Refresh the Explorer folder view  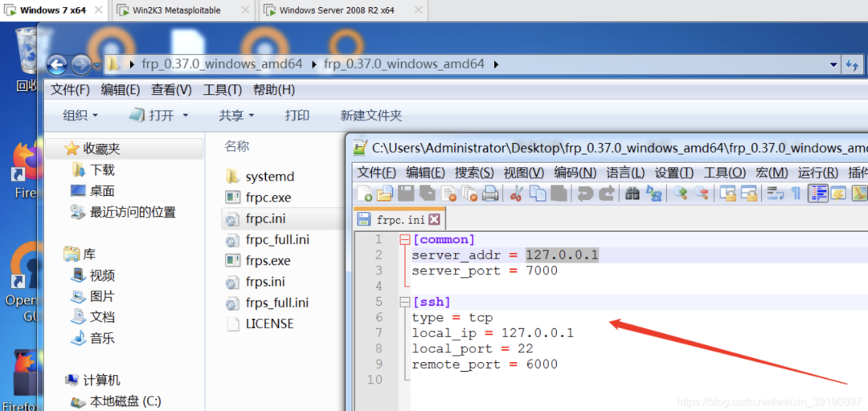(852, 65)
